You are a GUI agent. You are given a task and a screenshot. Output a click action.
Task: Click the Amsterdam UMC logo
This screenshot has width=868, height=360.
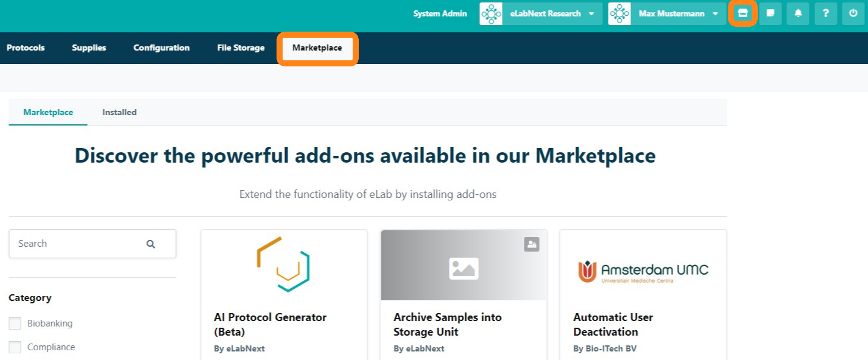coord(643,271)
